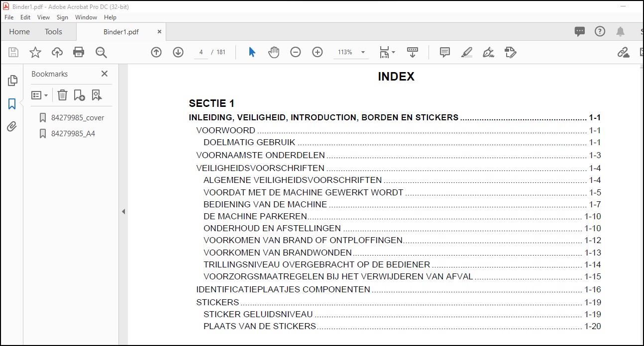The image size is (644, 346).
Task: Open the Edit menu
Action: point(25,17)
